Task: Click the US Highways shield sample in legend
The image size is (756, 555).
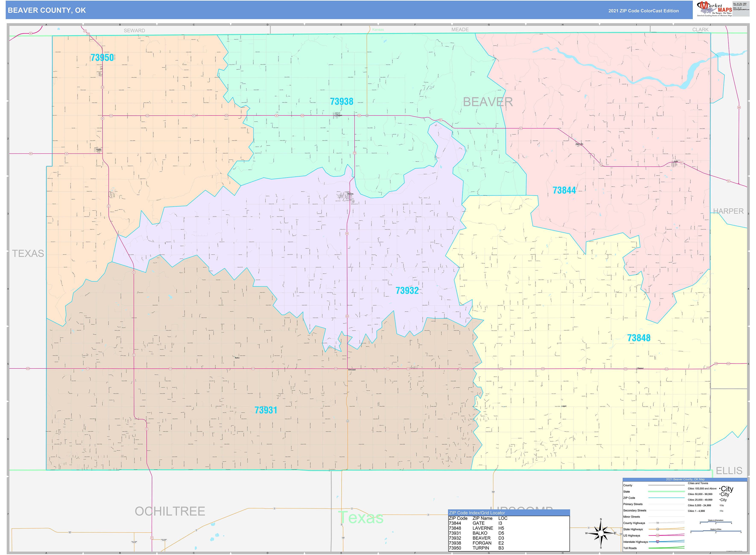Action: (x=658, y=535)
